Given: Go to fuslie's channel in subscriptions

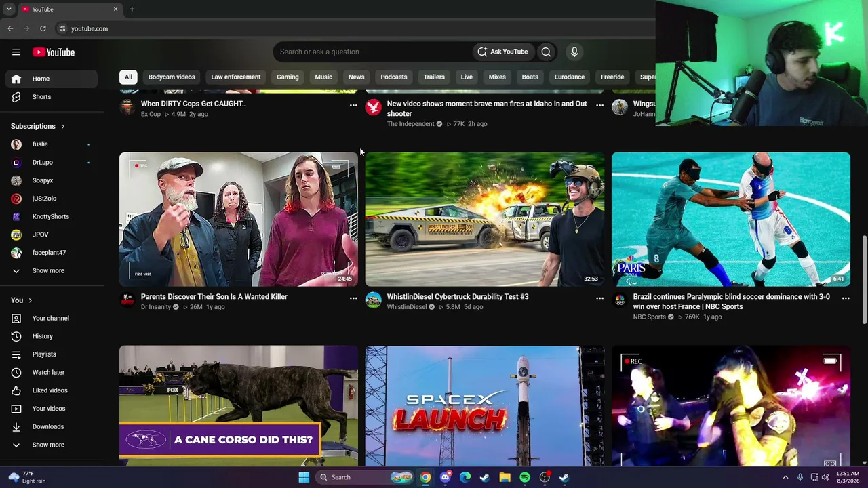Looking at the screenshot, I should pyautogui.click(x=52, y=144).
